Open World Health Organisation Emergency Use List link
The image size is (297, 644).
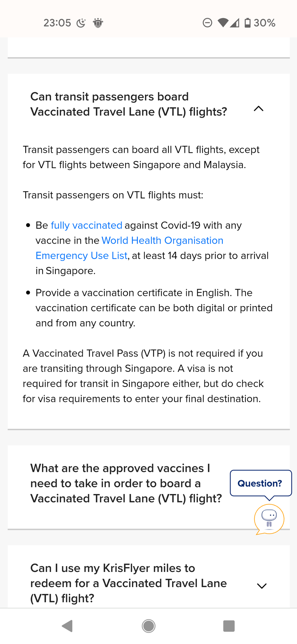pos(129,248)
